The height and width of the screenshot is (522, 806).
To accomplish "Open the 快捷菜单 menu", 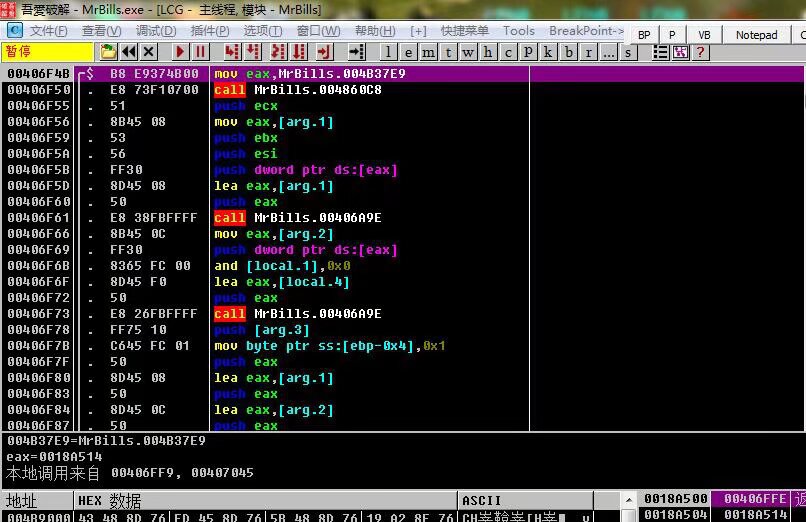I will 465,31.
